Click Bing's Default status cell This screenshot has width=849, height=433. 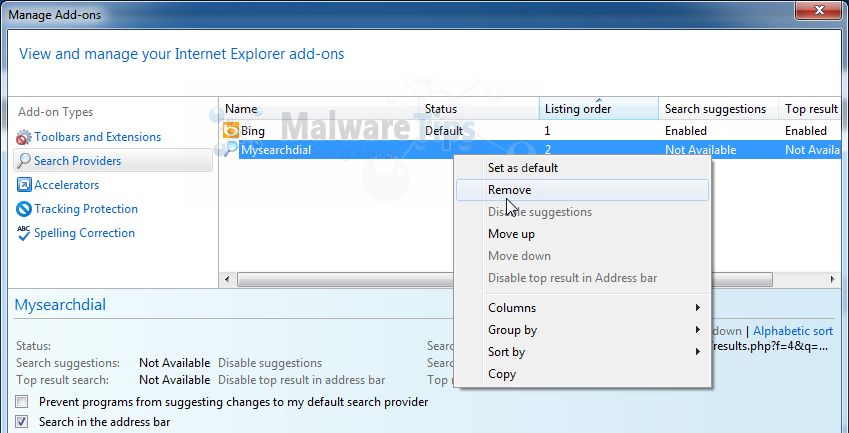pyautogui.click(x=444, y=130)
